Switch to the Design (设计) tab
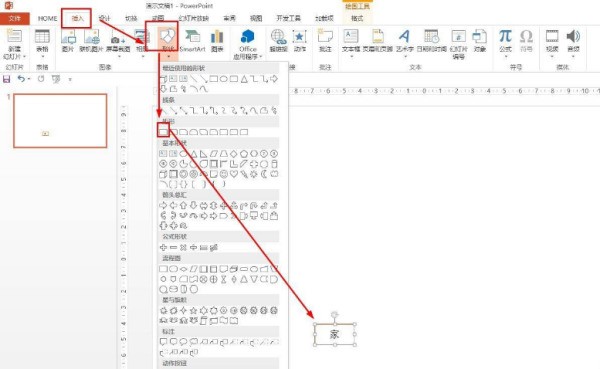This screenshot has width=600, height=369. pyautogui.click(x=104, y=18)
